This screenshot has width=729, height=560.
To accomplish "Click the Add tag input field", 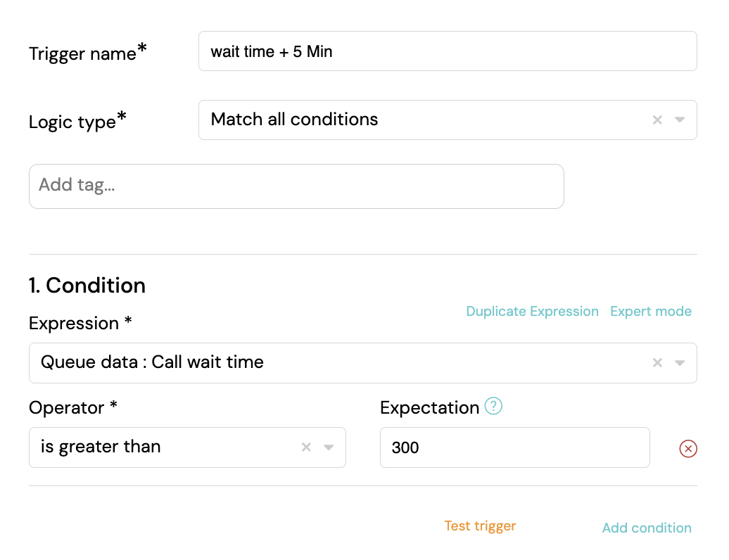I will (x=296, y=186).
